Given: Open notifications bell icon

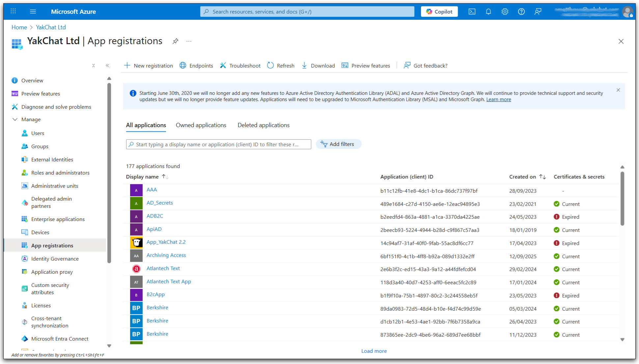Looking at the screenshot, I should click(x=488, y=12).
